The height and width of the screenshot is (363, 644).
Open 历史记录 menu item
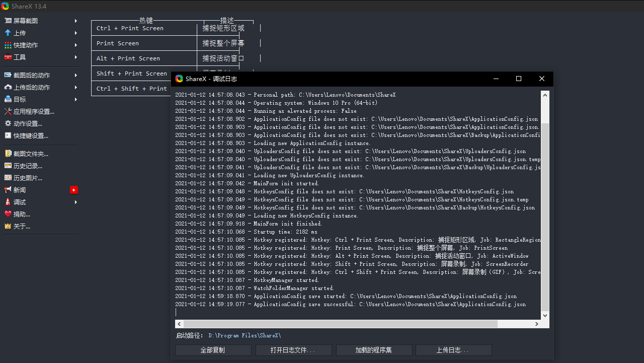28,166
